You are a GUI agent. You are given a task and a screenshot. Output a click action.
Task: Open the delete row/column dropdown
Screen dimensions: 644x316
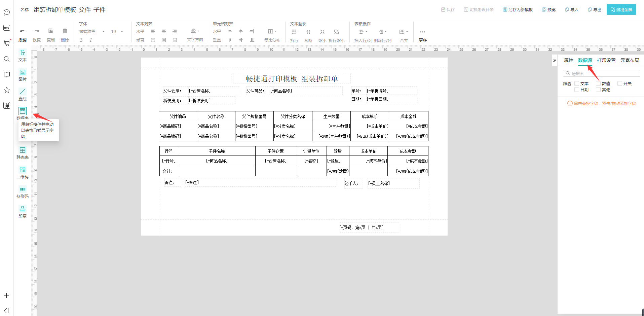click(383, 32)
